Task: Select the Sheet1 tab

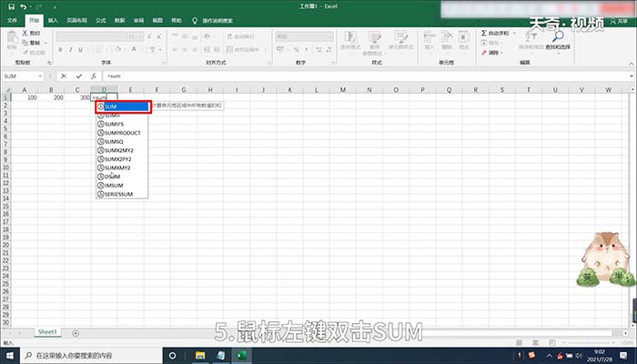Action: pyautogui.click(x=47, y=332)
